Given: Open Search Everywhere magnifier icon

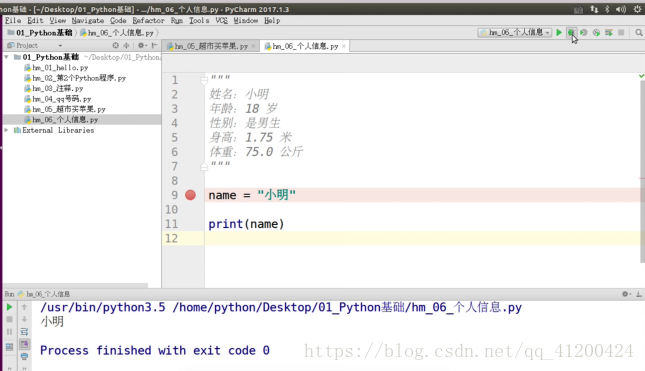Looking at the screenshot, I should pyautogui.click(x=638, y=32).
